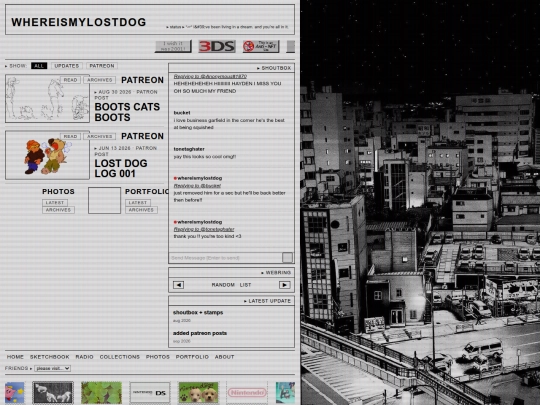Click the Kirby stamp

(14, 393)
